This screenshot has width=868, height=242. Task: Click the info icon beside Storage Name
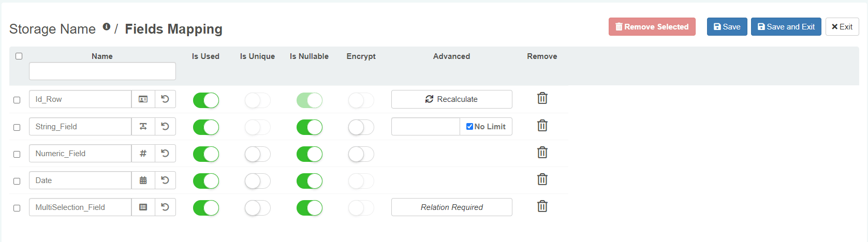[x=106, y=27]
